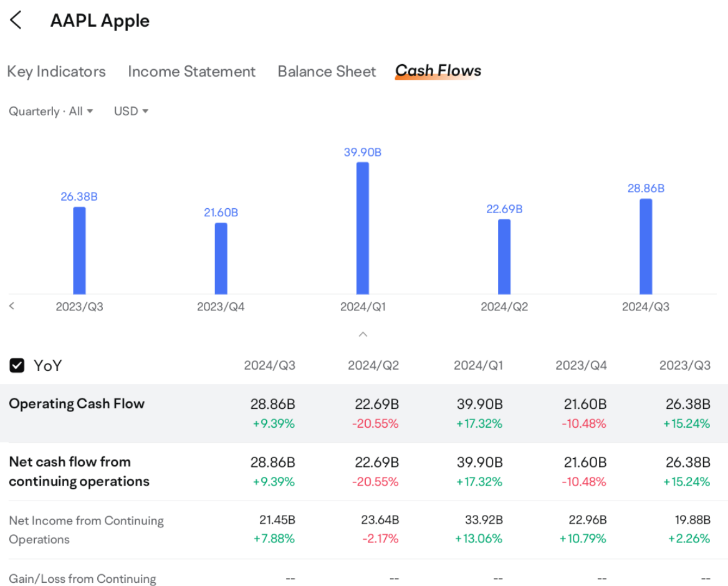
Task: Click the 2024/Q2 table column header
Action: point(373,366)
